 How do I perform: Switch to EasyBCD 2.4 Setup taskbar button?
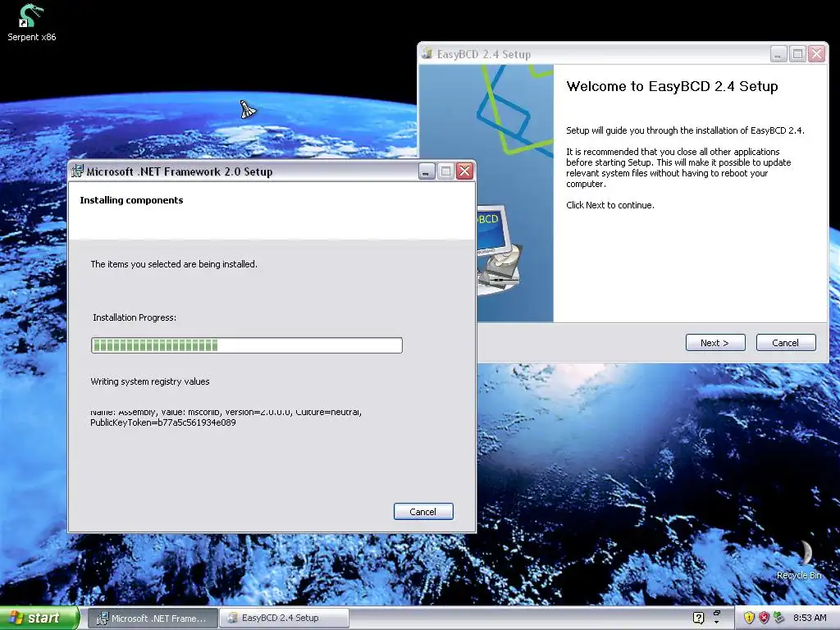click(x=284, y=619)
